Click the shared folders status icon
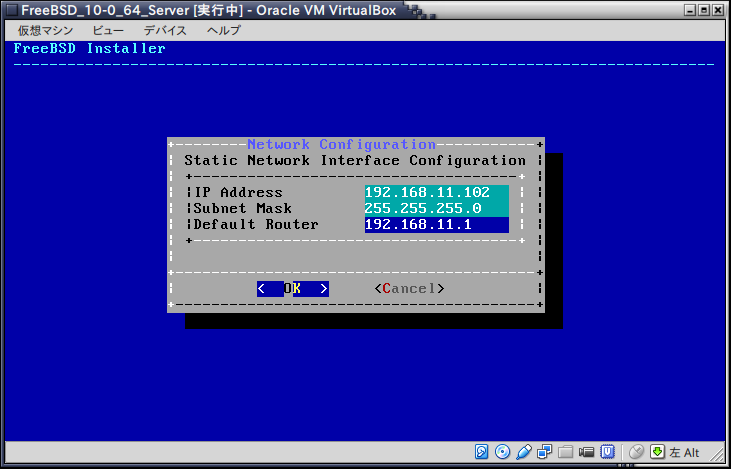The width and height of the screenshot is (731, 469). pos(566,451)
